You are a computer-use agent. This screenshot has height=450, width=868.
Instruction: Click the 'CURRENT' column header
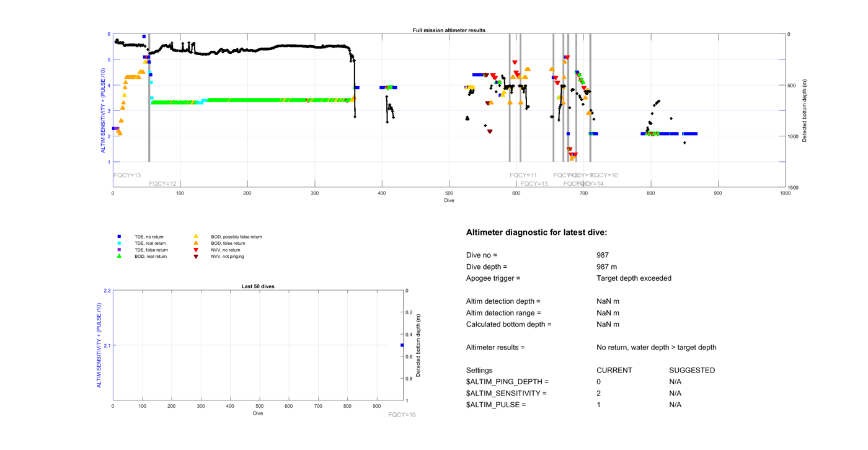coord(614,371)
